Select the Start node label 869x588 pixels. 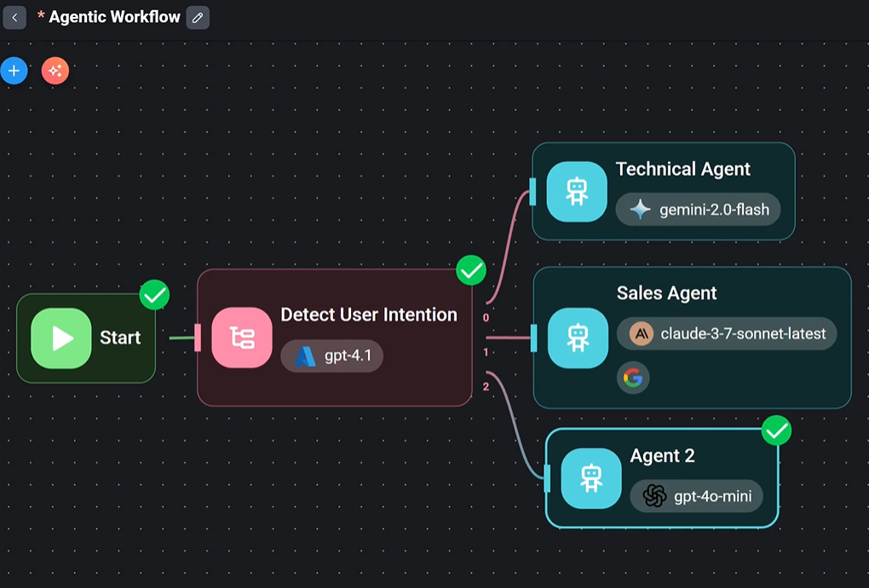[x=120, y=337]
